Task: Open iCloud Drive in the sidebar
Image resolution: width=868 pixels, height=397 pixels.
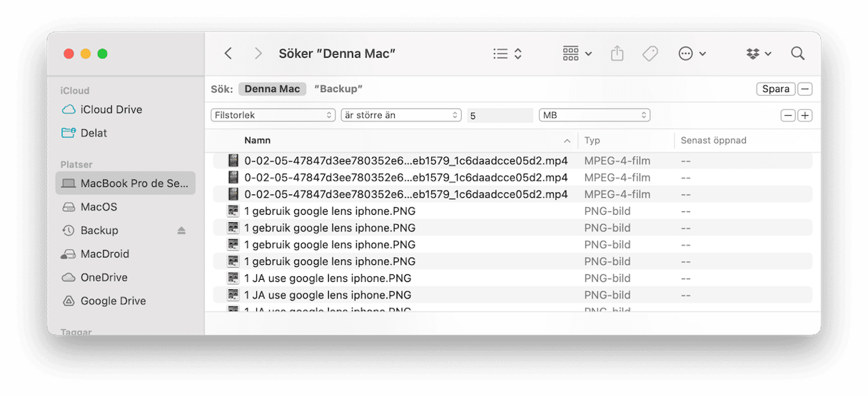Action: (111, 110)
